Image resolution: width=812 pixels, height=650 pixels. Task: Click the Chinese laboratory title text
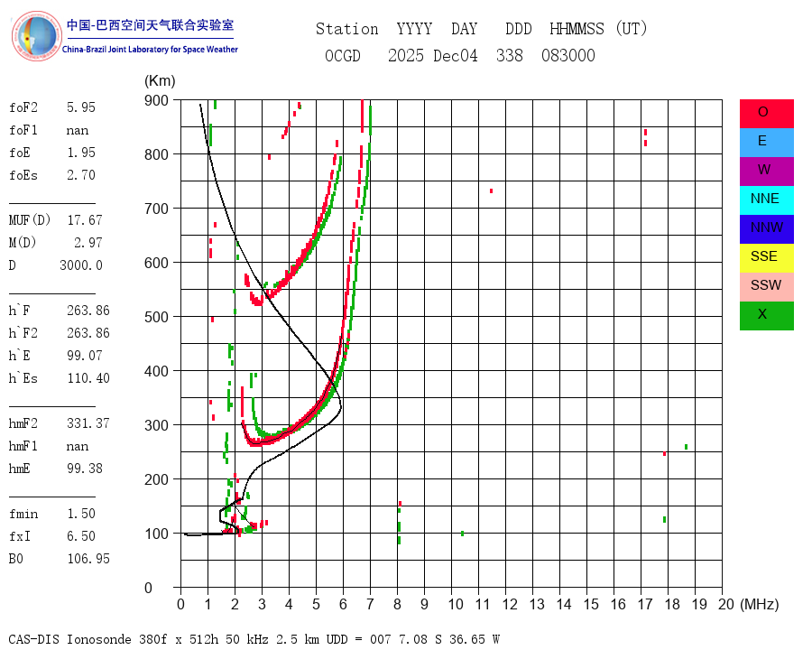click(x=150, y=25)
